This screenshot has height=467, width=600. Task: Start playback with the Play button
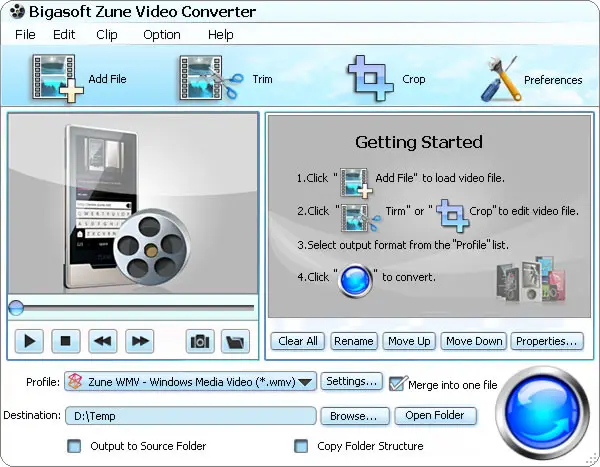pos(29,341)
